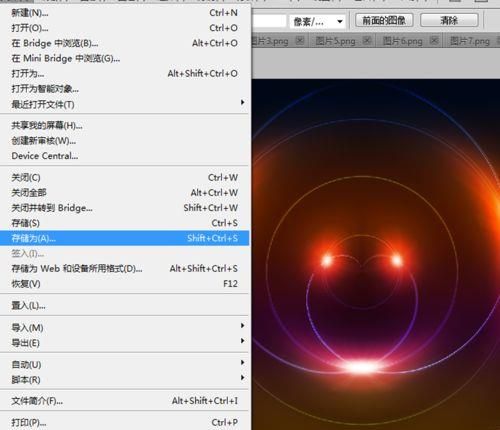Screen dimensions: 500x430
Task: Select 在 Bridge 中浏览(B)... entry
Action: tap(124, 43)
